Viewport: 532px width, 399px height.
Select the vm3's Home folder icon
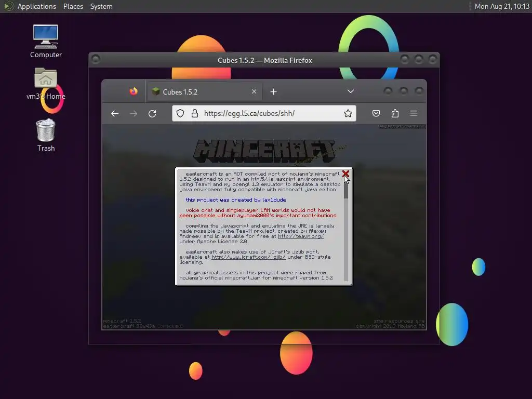(x=46, y=84)
